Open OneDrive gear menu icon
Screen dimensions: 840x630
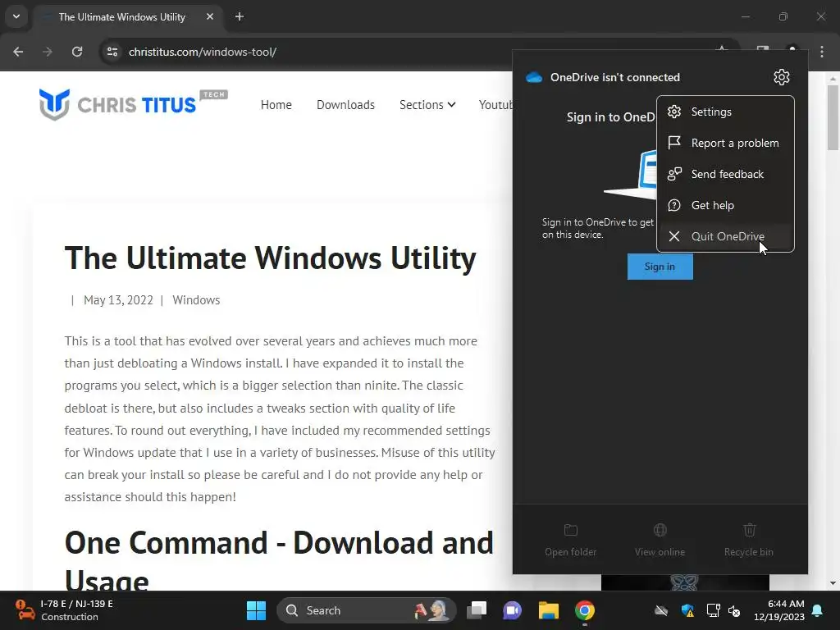coord(781,77)
